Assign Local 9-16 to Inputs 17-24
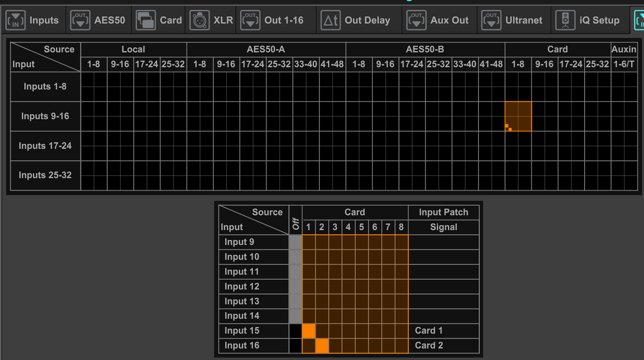This screenshot has width=644, height=360. 121,146
